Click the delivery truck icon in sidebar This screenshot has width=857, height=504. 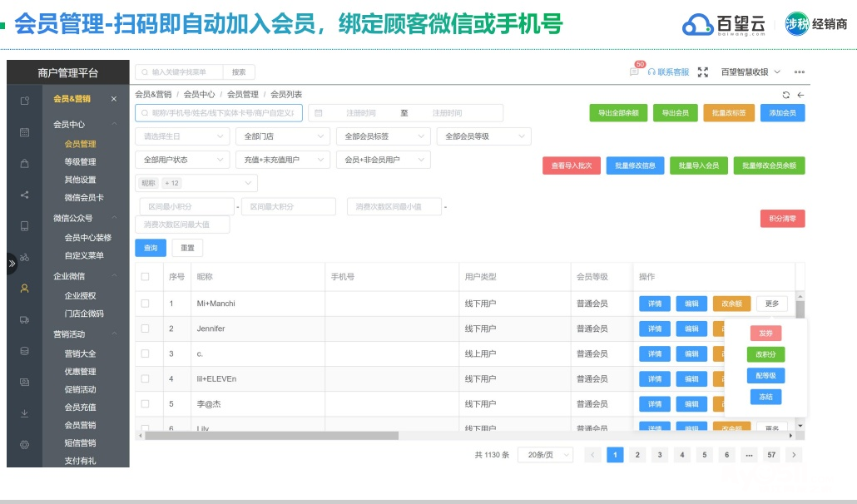click(x=25, y=319)
